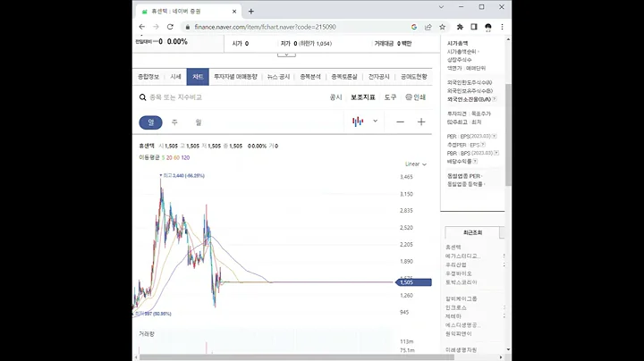Open the 보조지표 indicators menu
The image size is (644, 361).
363,97
